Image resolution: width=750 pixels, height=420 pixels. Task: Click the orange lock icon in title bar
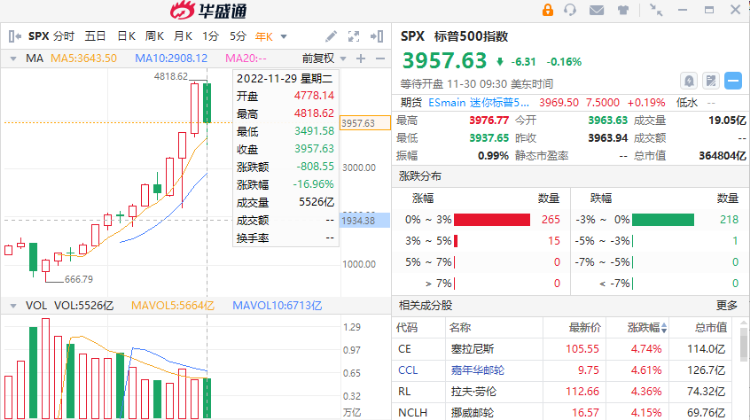coord(548,10)
